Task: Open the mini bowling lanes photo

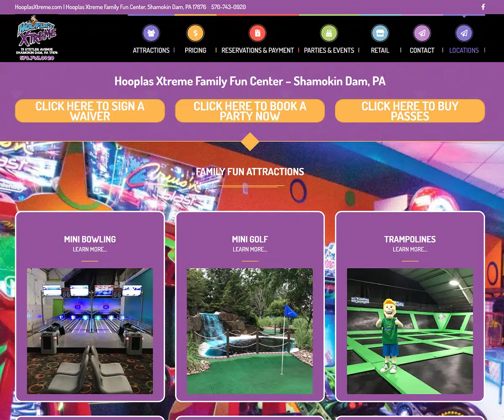Action: click(90, 331)
